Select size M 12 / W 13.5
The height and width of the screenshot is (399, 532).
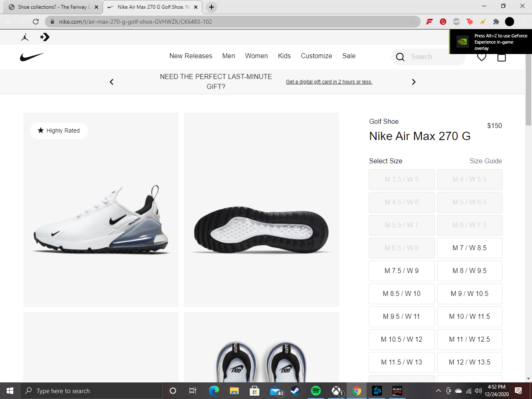[470, 362]
